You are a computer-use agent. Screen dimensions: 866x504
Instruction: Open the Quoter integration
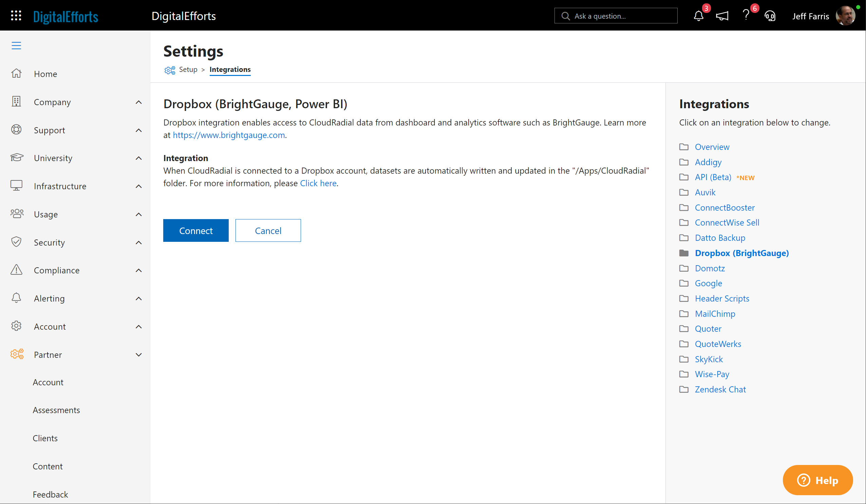tap(708, 329)
